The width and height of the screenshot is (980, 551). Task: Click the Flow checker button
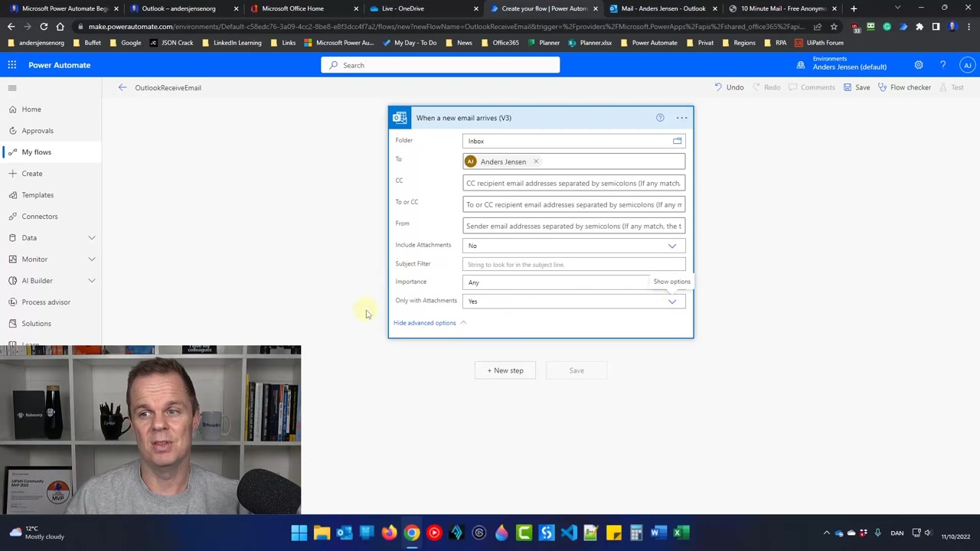pos(904,87)
